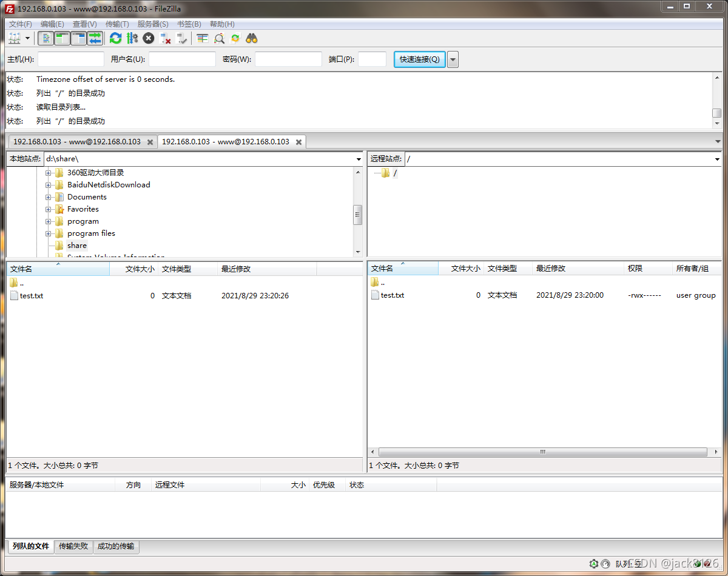Switch to 列队的文件 tab

tap(31, 546)
